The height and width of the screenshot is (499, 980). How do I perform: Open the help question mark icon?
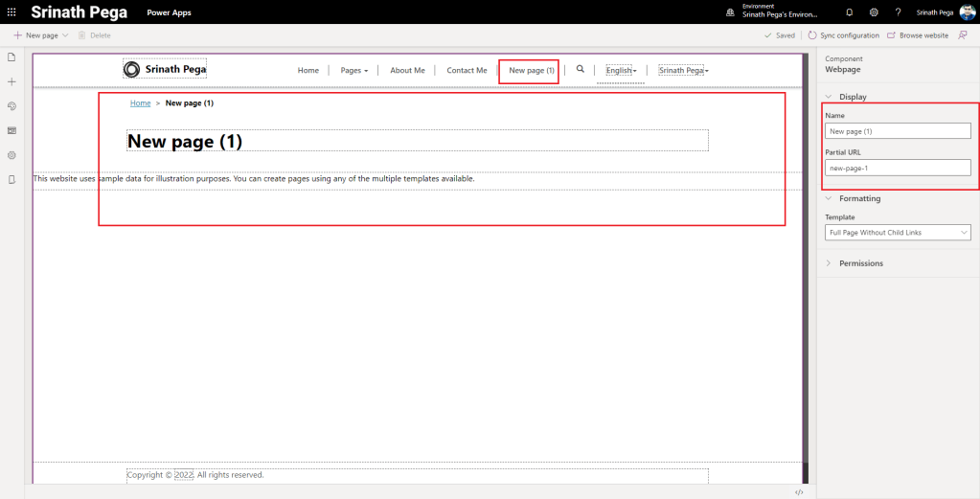pos(898,12)
